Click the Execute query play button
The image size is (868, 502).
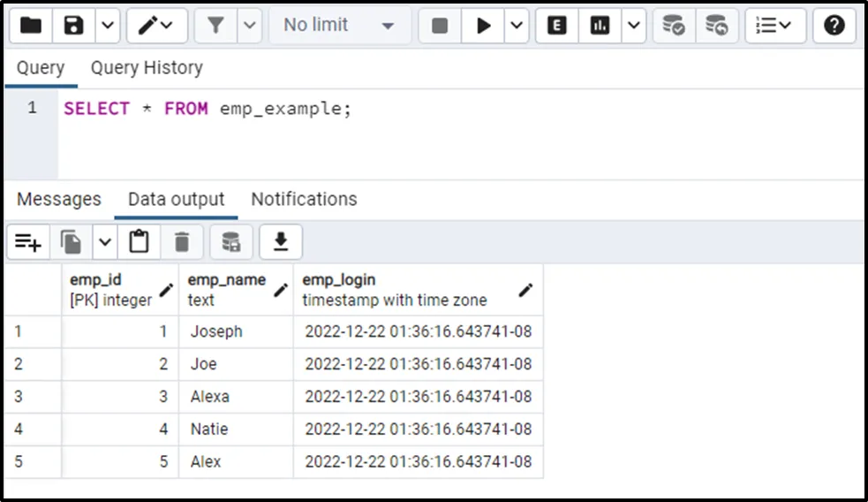(483, 26)
